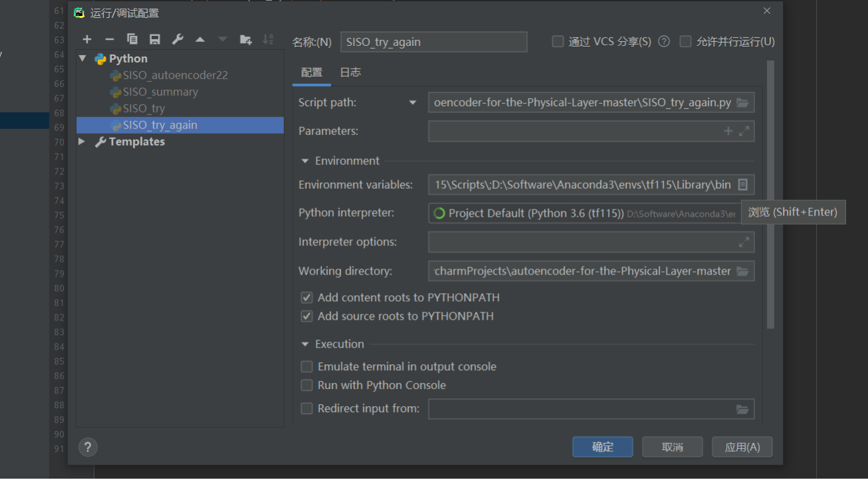Screen dimensions: 868x480
Task: Open the 配置 tab
Action: pyautogui.click(x=311, y=72)
